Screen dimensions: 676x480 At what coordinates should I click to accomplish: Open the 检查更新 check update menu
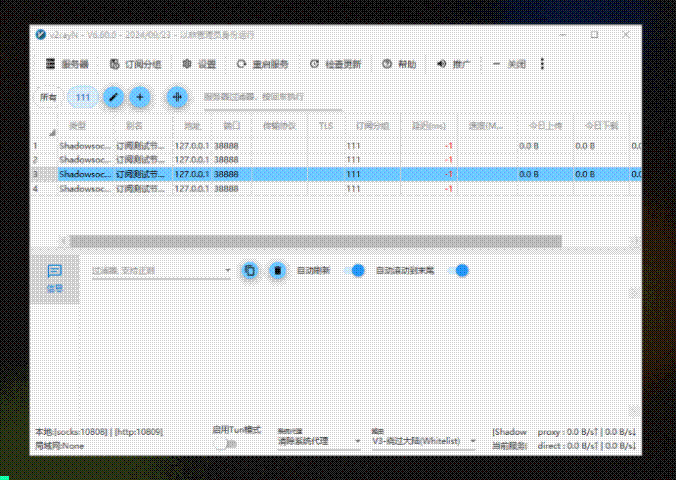point(335,64)
